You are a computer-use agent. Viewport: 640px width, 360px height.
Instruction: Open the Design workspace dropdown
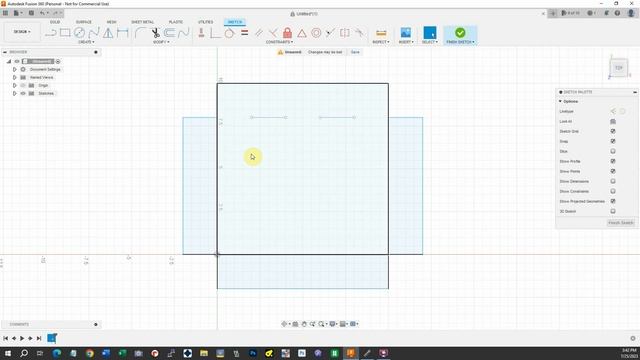click(x=22, y=32)
